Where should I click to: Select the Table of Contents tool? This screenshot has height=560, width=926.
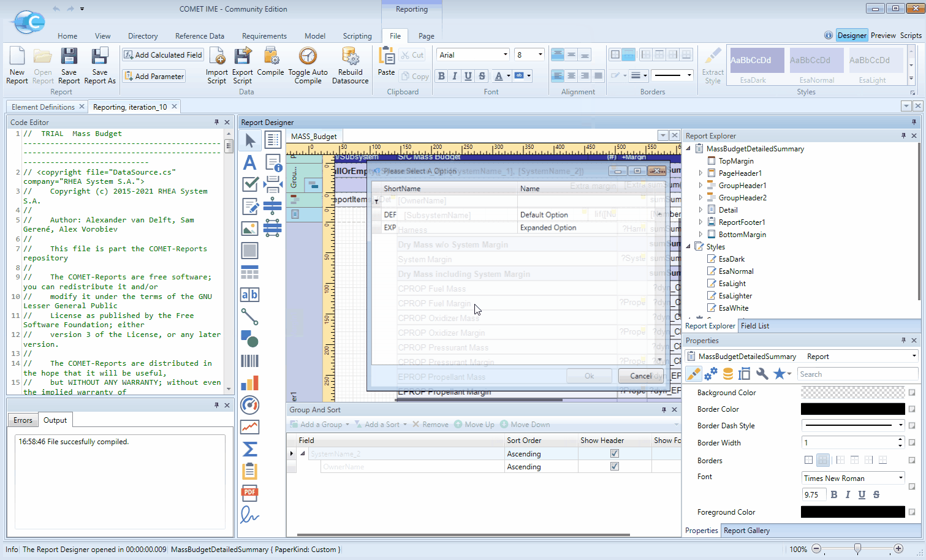point(273,140)
